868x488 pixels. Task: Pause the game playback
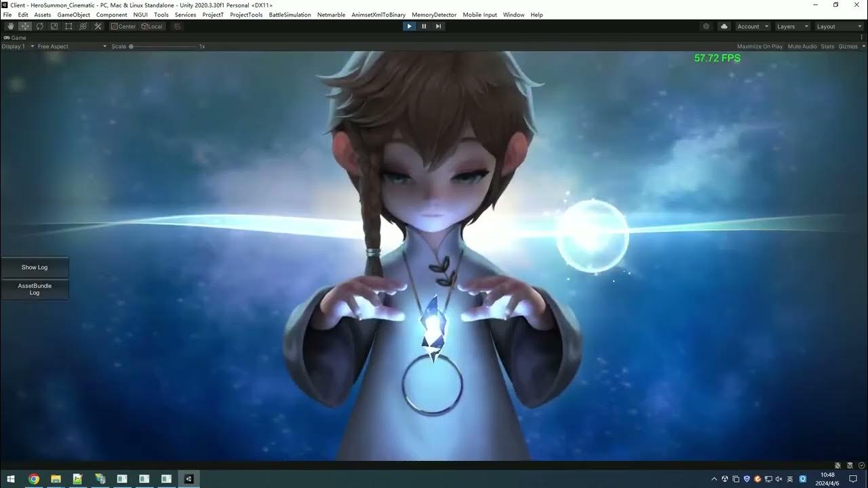click(424, 26)
